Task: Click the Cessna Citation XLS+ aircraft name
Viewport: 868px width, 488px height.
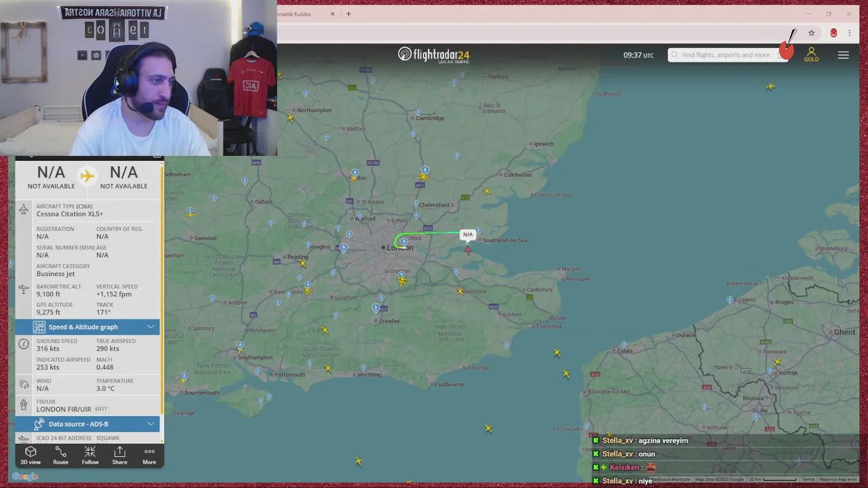Action: pyautogui.click(x=70, y=214)
